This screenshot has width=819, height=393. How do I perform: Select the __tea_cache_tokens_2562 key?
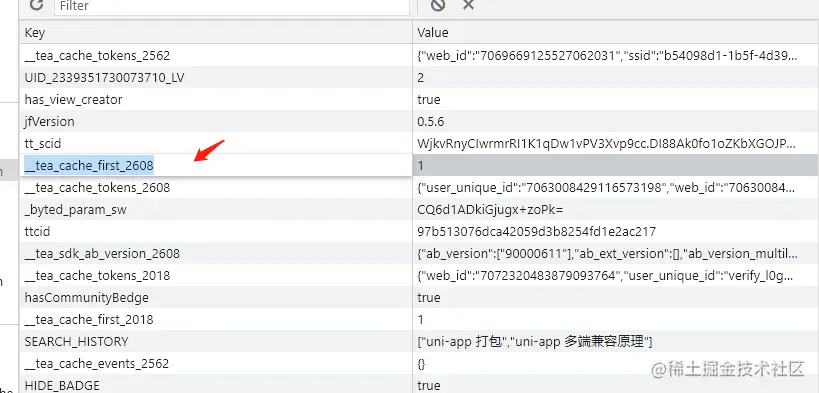tap(97, 55)
